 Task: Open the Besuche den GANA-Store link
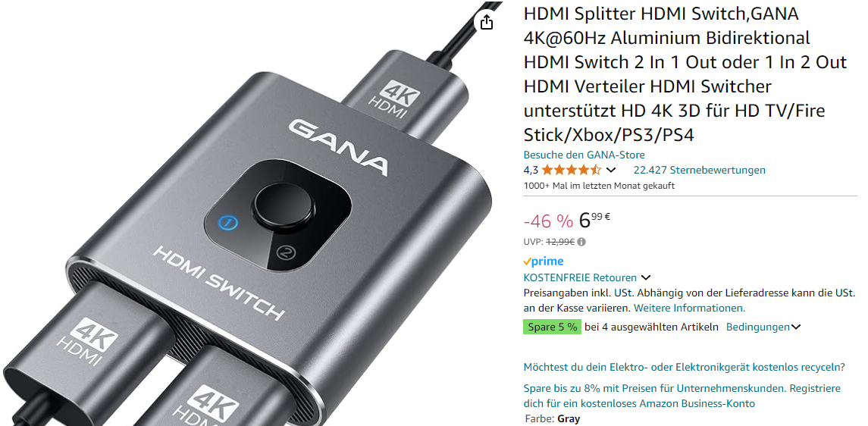coord(584,155)
